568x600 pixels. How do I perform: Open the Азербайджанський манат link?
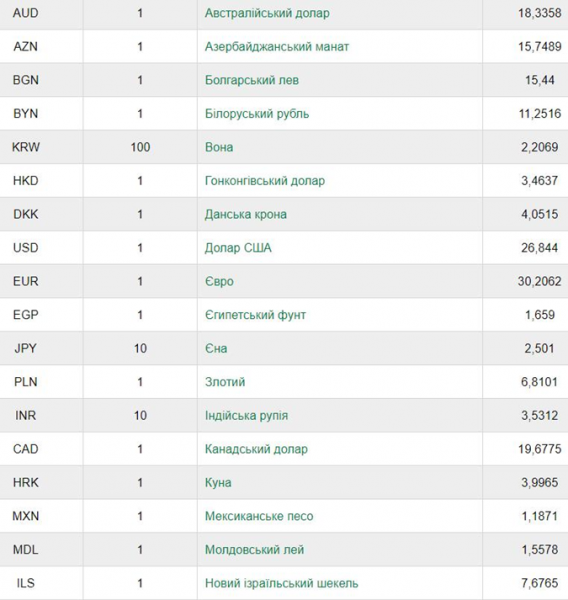[277, 47]
